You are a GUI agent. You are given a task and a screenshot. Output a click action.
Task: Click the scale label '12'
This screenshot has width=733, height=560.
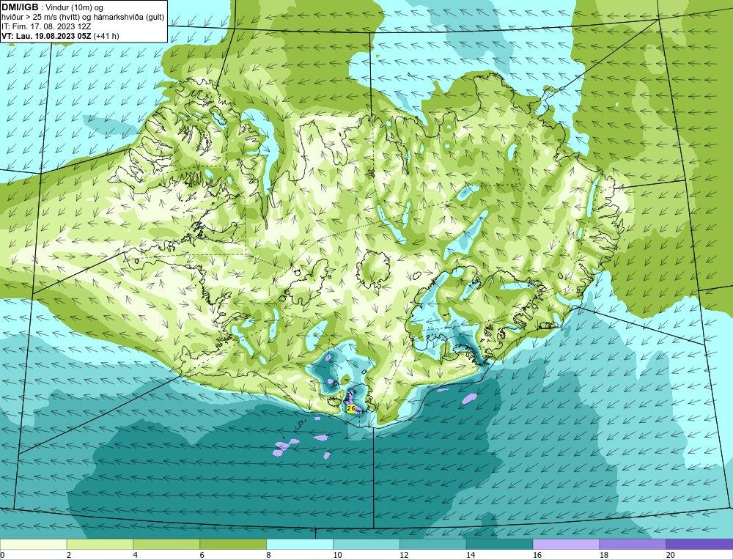(x=404, y=555)
